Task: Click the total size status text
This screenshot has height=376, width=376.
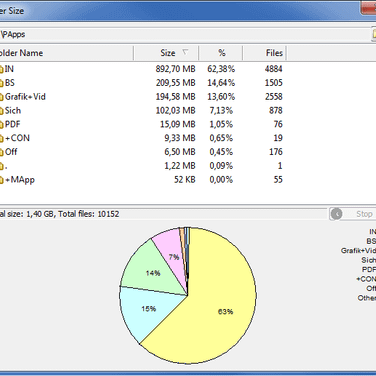Action: tap(59, 214)
